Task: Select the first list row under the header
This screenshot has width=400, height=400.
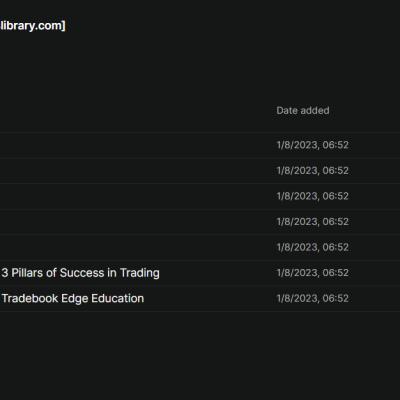Action: (200, 145)
